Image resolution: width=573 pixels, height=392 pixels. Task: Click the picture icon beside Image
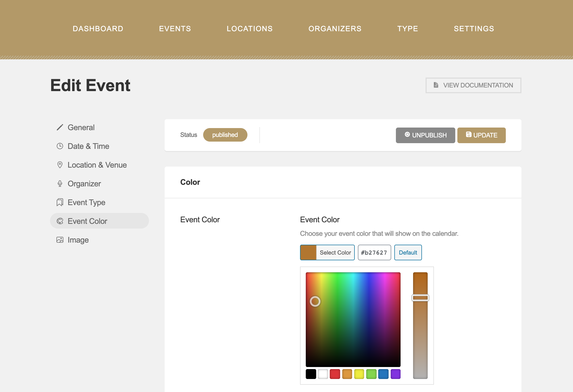[x=60, y=240]
